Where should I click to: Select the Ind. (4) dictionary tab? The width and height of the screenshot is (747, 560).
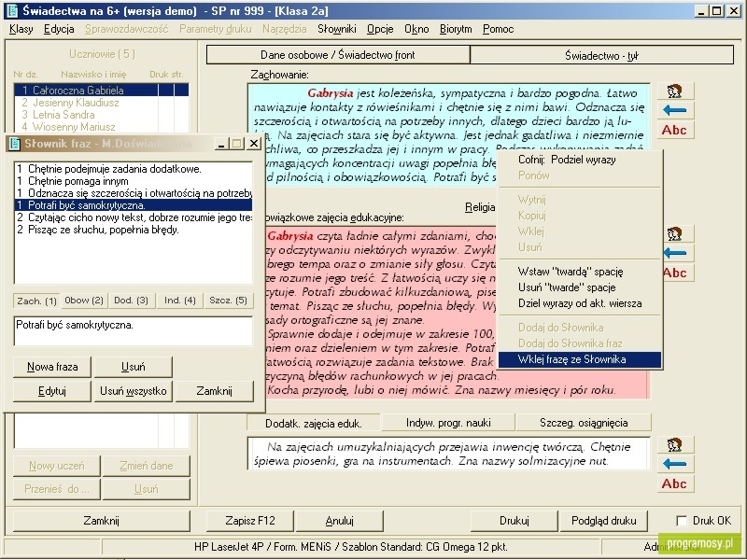(179, 301)
